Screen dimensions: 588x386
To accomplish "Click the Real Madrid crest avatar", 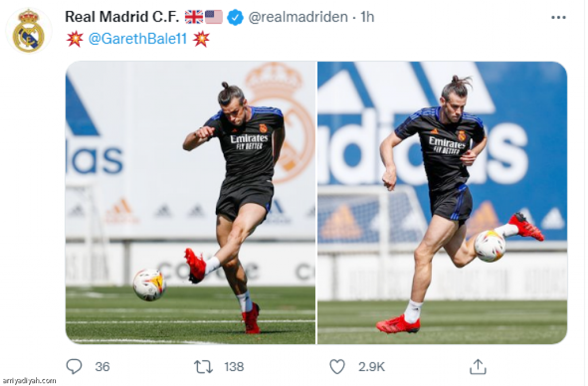I will coord(29,31).
